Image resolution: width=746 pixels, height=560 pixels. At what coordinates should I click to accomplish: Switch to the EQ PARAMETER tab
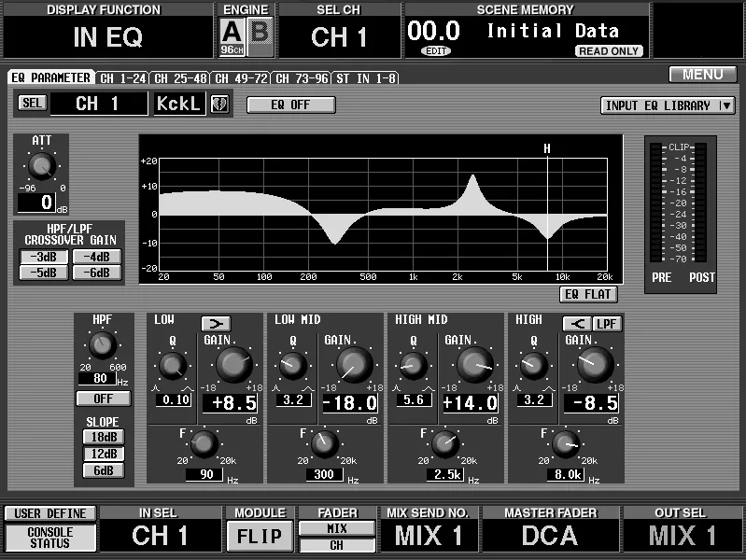point(50,77)
